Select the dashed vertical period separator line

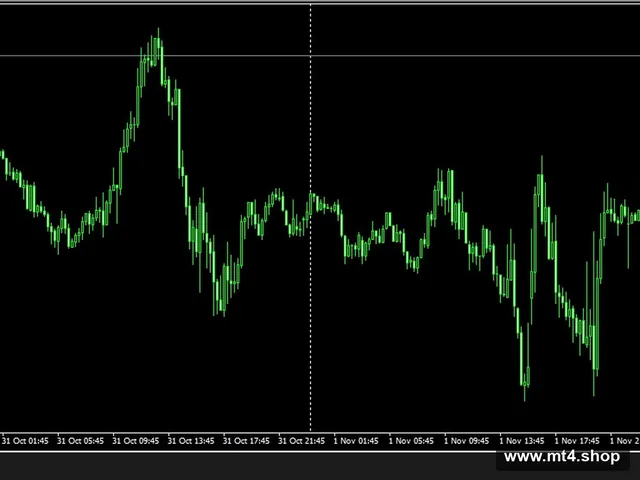pos(311,218)
